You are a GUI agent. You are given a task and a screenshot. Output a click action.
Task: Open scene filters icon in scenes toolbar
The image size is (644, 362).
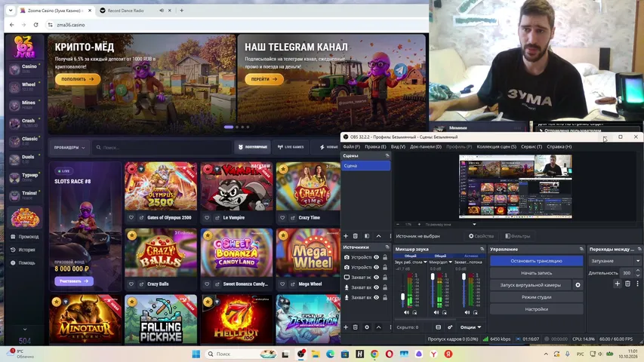coord(367,236)
